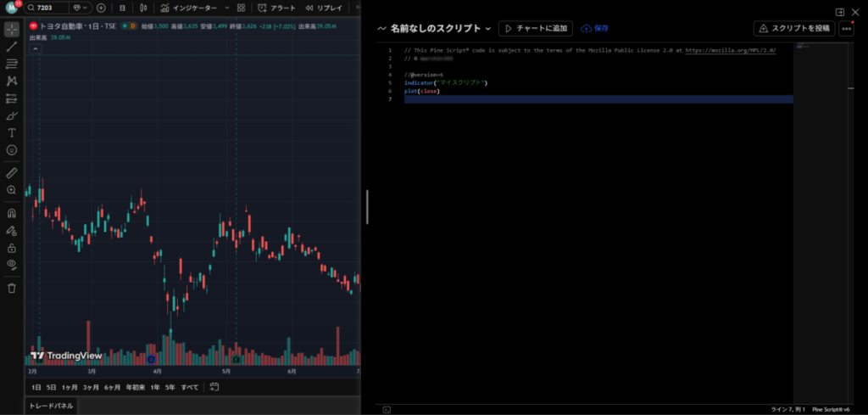Click the trash icon to remove drawings
Image resolution: width=868 pixels, height=415 pixels.
12,288
